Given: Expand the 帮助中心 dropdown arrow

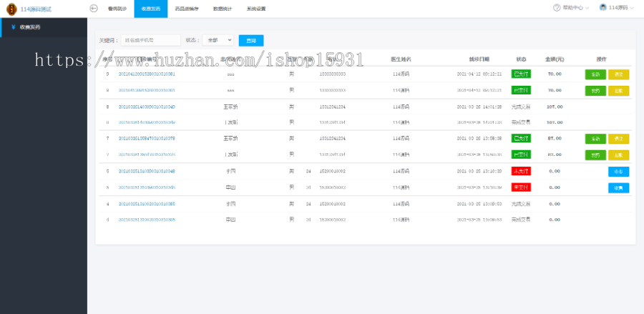Looking at the screenshot, I should [x=587, y=8].
